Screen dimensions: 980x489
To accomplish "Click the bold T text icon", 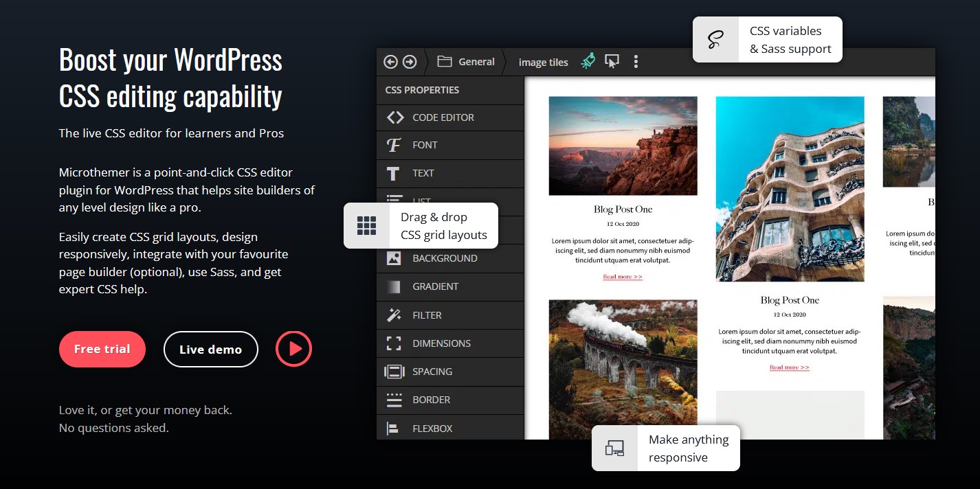I will [x=393, y=173].
